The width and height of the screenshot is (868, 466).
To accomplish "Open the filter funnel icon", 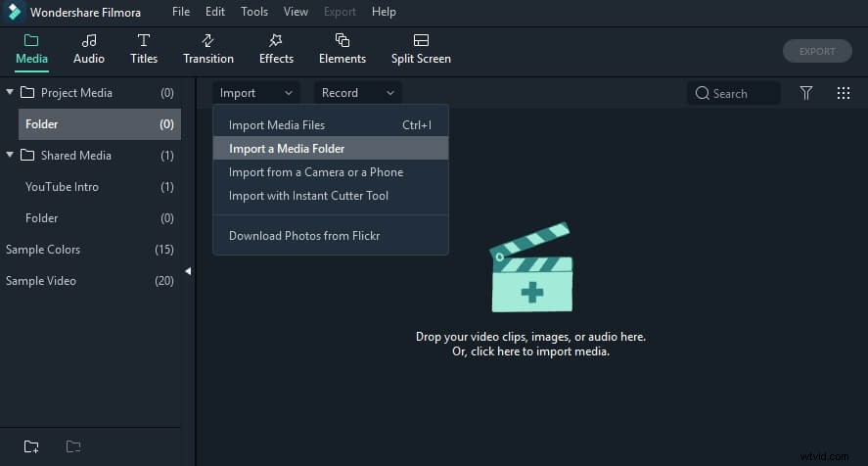I will tap(806, 93).
